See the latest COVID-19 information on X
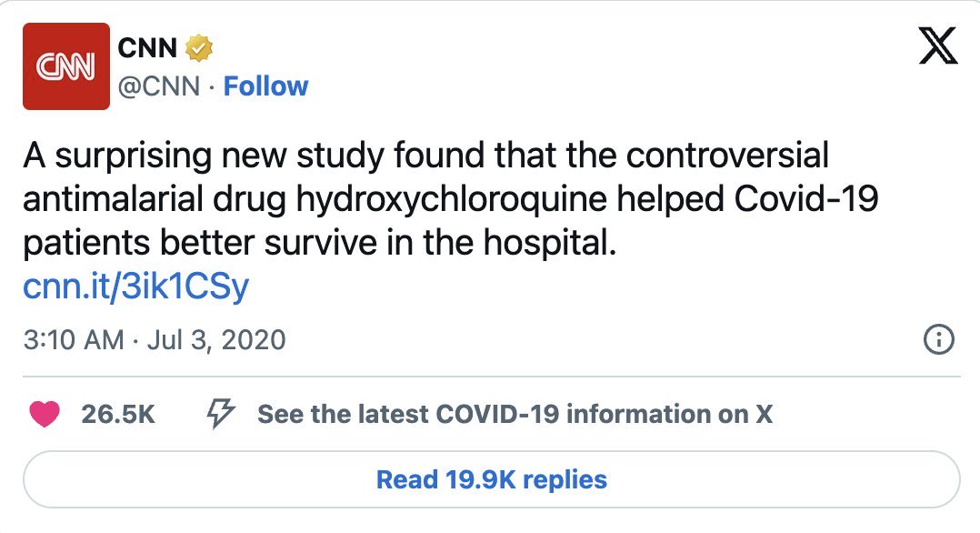 515,415
